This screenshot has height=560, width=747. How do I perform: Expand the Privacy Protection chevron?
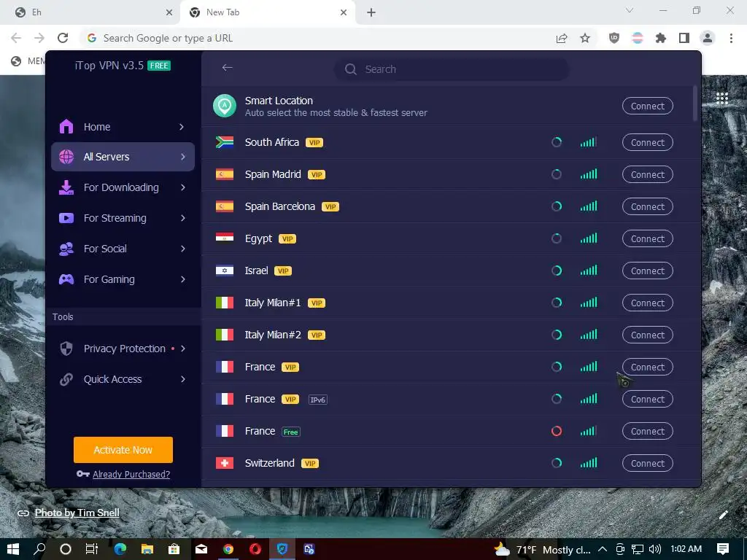(183, 349)
